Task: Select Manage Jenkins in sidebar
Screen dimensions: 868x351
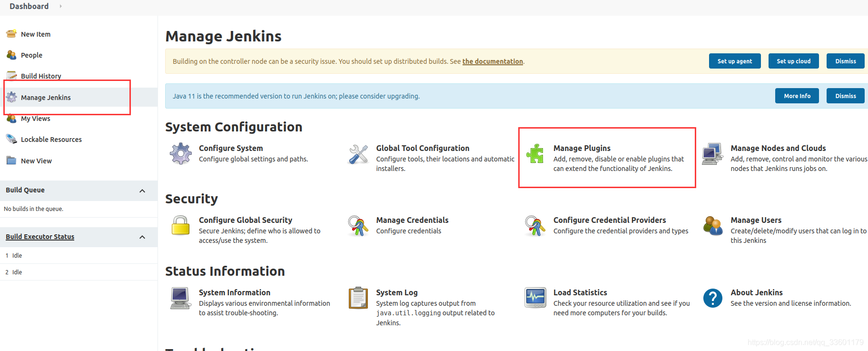Action: (x=46, y=98)
